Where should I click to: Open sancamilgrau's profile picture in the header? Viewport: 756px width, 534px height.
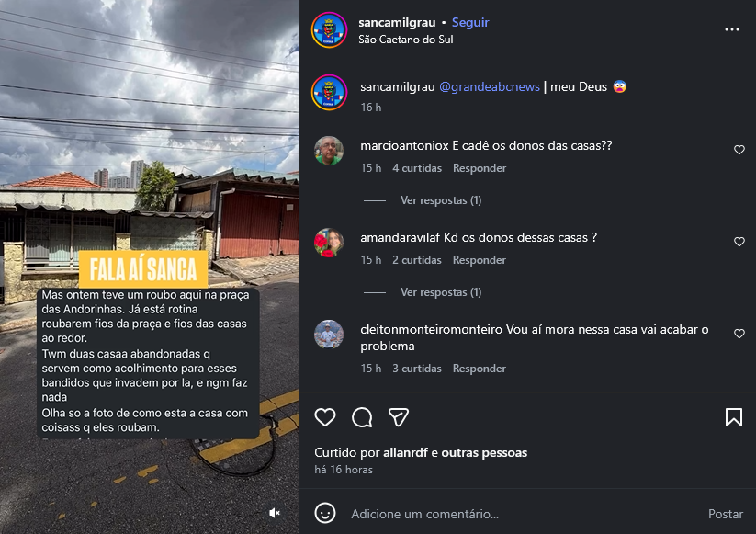[329, 30]
